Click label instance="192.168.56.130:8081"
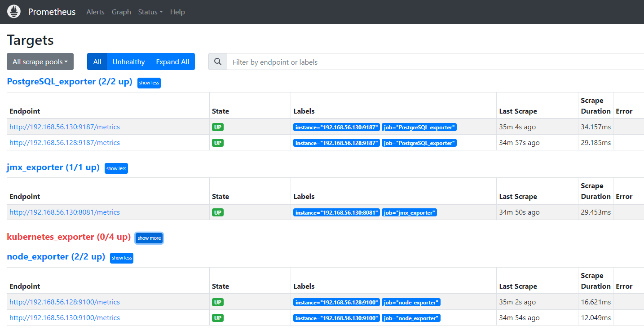This screenshot has width=644, height=330. [x=337, y=212]
